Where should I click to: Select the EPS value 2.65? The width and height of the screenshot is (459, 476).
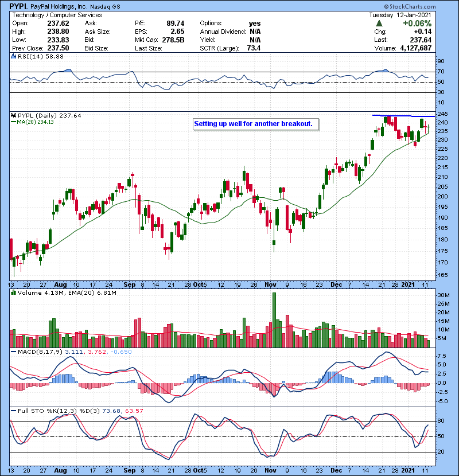(177, 32)
